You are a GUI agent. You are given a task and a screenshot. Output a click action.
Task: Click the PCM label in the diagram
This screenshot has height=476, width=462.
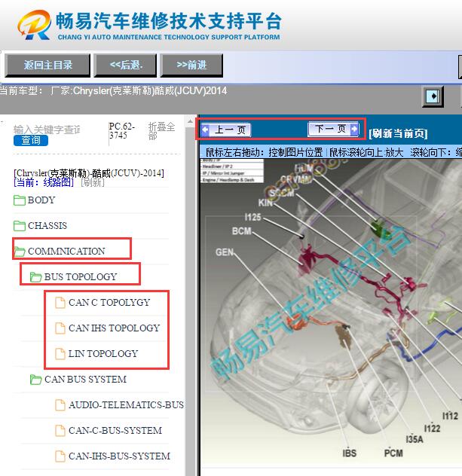(x=393, y=453)
